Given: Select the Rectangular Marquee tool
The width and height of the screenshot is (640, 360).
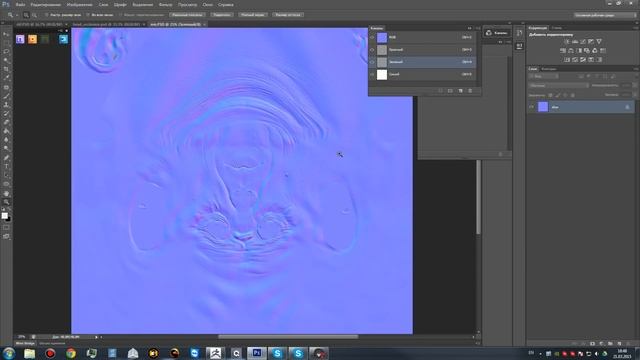Looking at the screenshot, I should pyautogui.click(x=6, y=42).
